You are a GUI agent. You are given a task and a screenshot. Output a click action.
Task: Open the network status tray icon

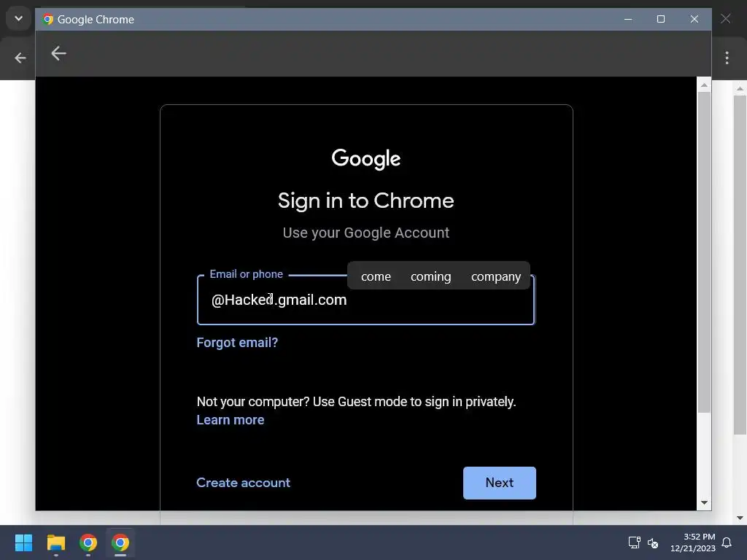point(634,542)
